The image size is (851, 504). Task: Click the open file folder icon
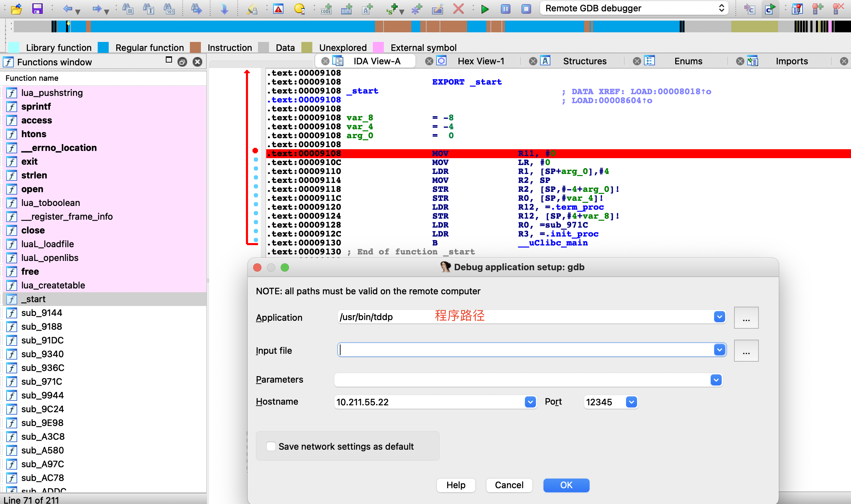pos(16,9)
